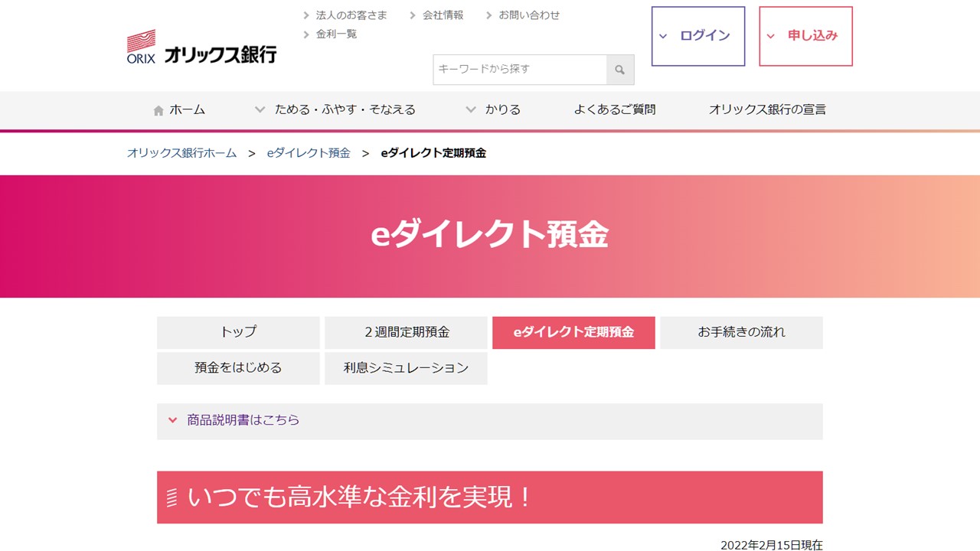Click the arrow icon beside 金利一覧

305,34
